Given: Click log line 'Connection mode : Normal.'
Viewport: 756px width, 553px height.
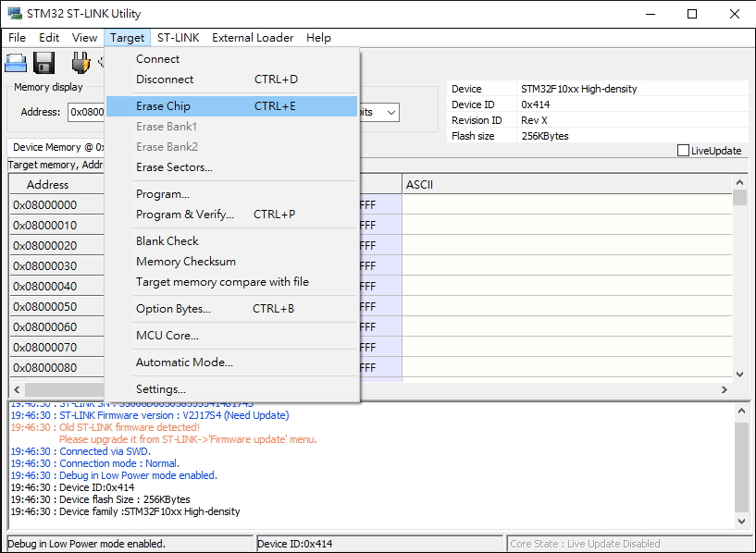Looking at the screenshot, I should click(95, 464).
